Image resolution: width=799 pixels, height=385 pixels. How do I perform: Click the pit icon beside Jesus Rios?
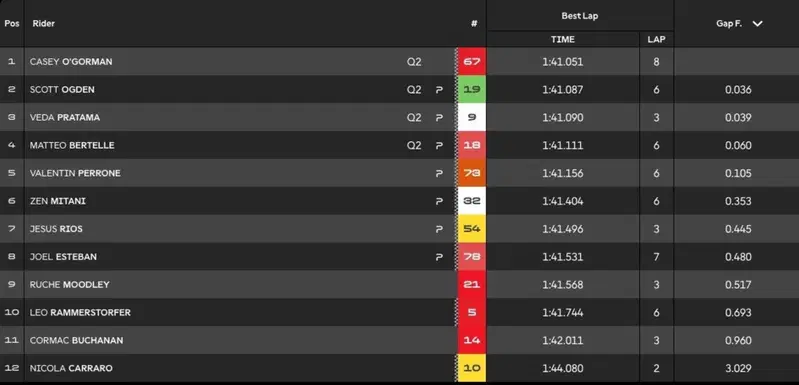click(439, 229)
